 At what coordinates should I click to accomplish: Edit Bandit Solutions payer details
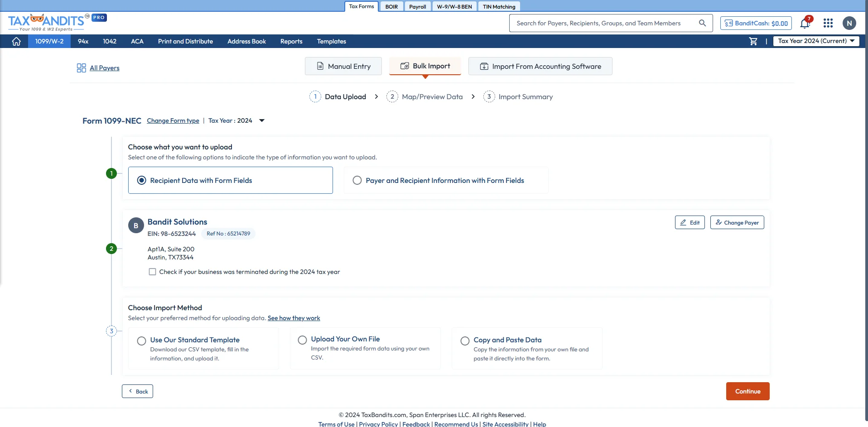click(690, 222)
